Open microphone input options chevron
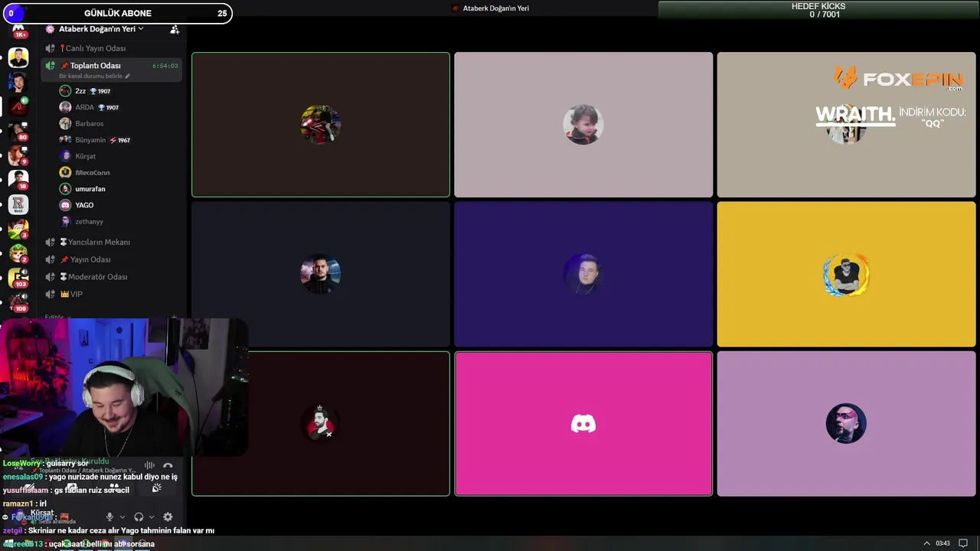 pos(122,517)
